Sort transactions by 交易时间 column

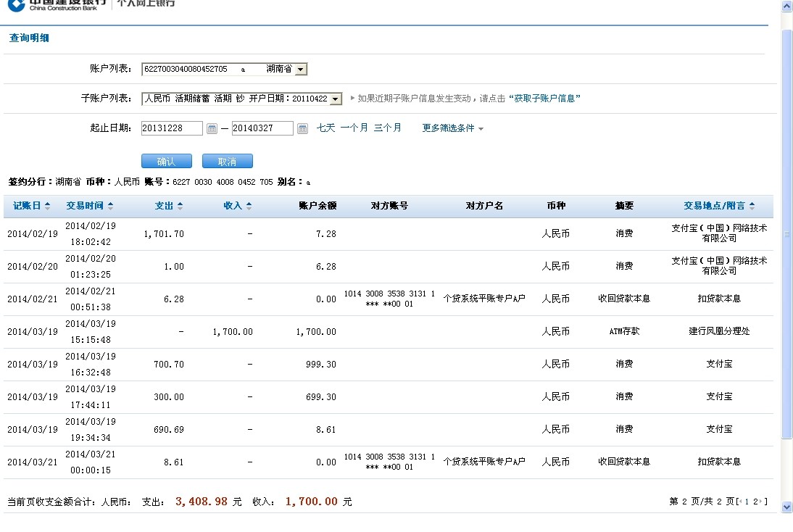(x=90, y=206)
